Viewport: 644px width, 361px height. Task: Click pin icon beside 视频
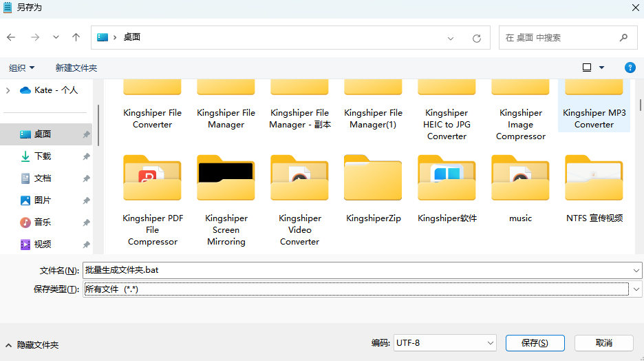point(86,245)
